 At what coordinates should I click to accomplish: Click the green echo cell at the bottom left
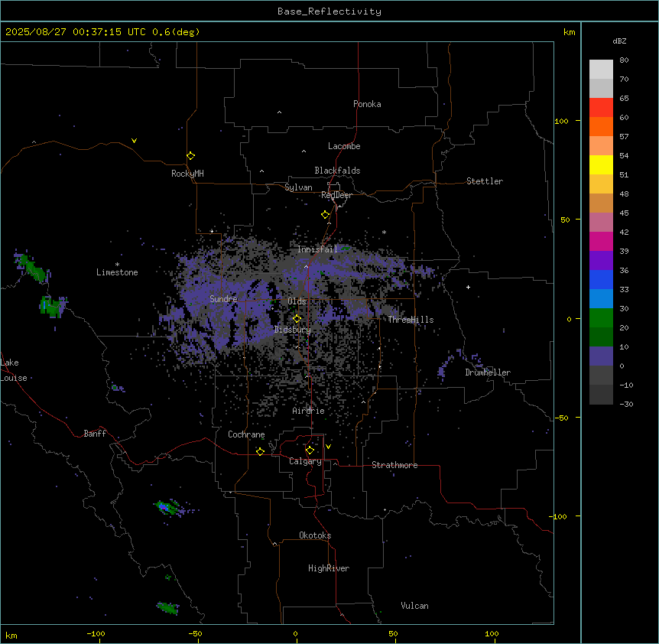tap(168, 607)
